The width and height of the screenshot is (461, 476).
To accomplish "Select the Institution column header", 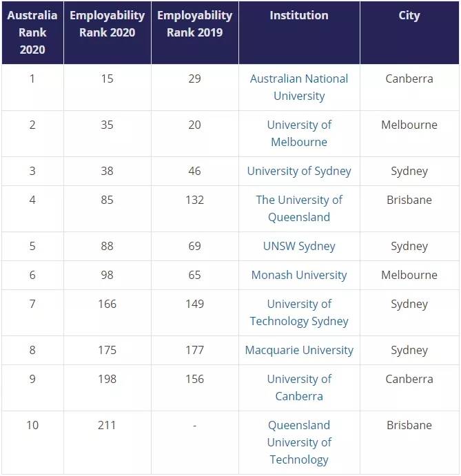I will [x=299, y=15].
